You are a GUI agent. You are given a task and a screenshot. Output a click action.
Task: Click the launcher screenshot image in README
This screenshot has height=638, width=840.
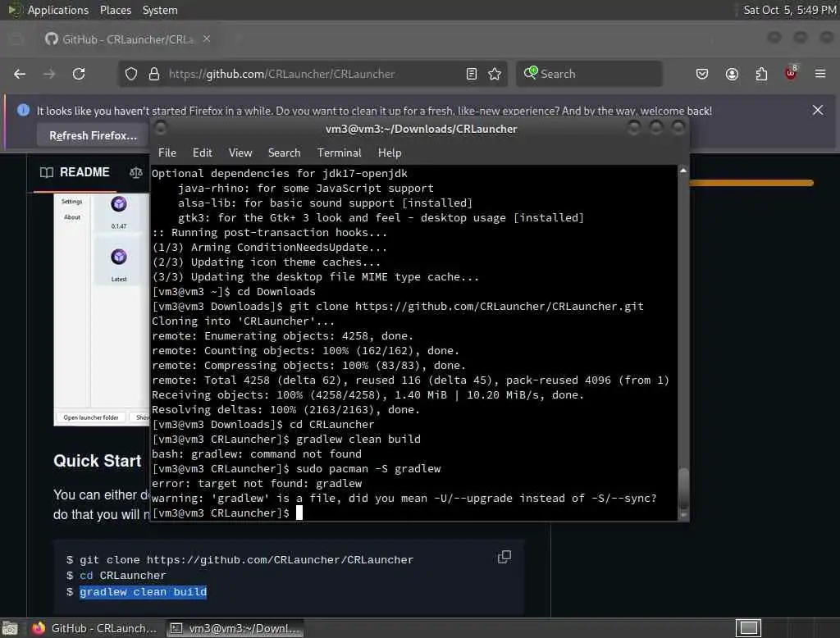(101, 310)
